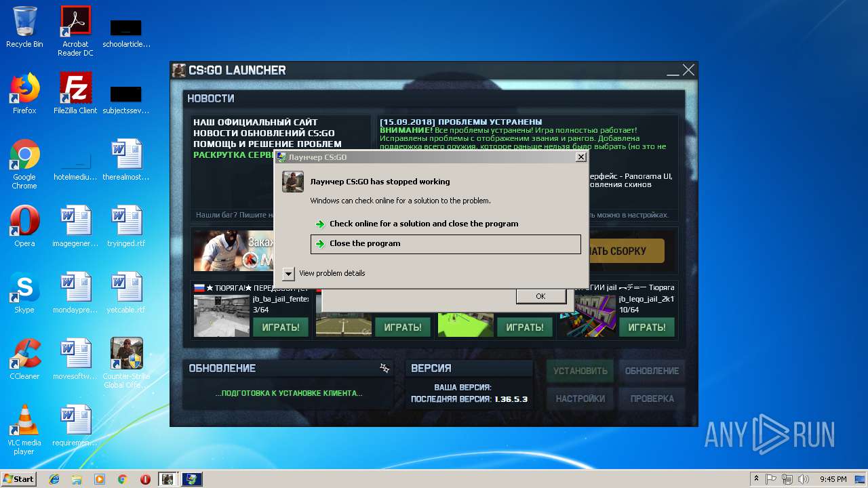The image size is (868, 488).
Task: Click the Start button
Action: pos(18,479)
